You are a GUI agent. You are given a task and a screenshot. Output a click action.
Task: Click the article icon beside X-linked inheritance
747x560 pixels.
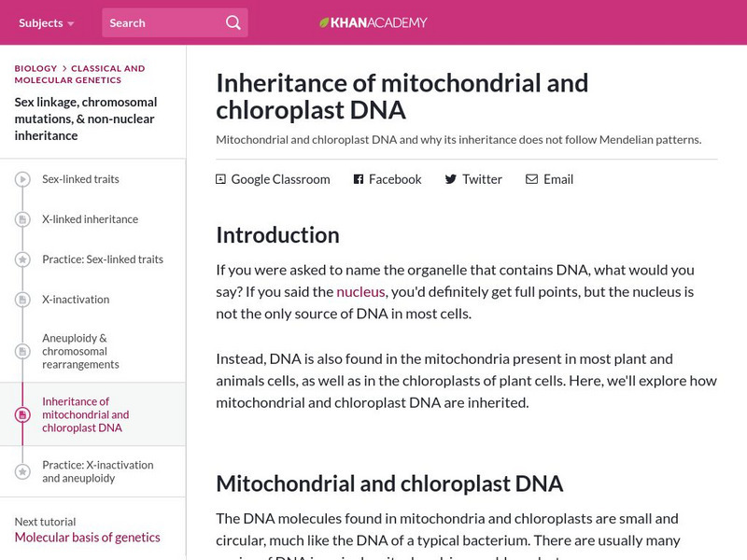[21, 219]
